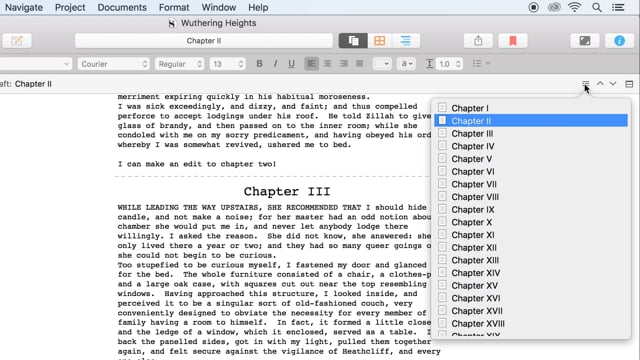
Task: Select Chapter IV in list
Action: (x=531, y=146)
